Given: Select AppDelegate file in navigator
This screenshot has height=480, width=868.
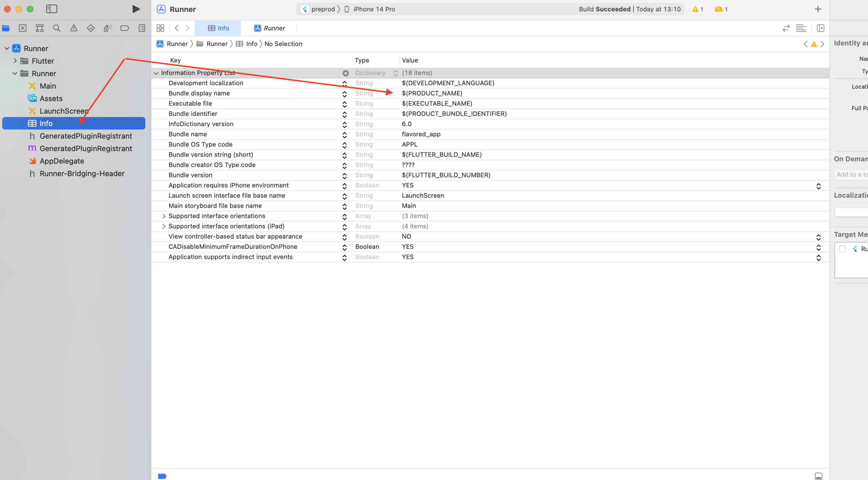Looking at the screenshot, I should [x=62, y=161].
